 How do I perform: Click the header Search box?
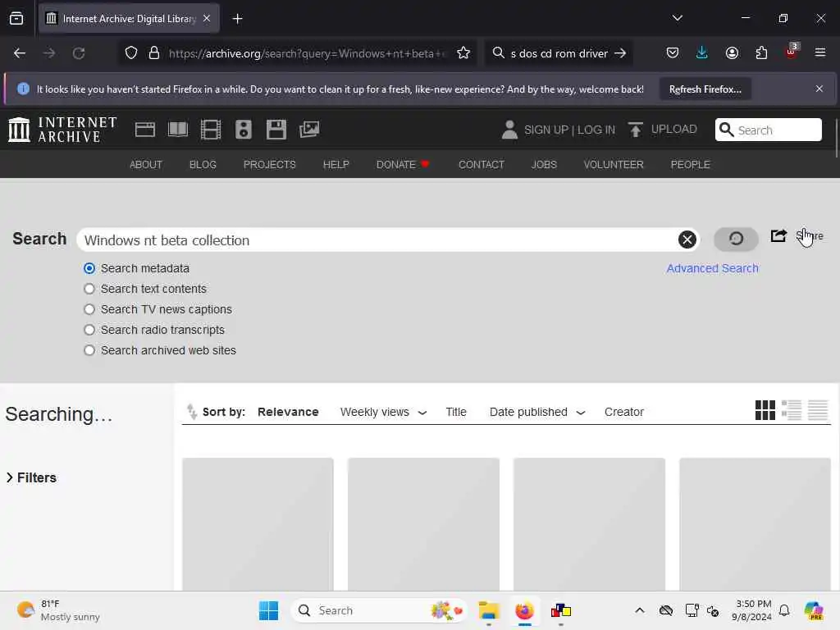(x=768, y=130)
